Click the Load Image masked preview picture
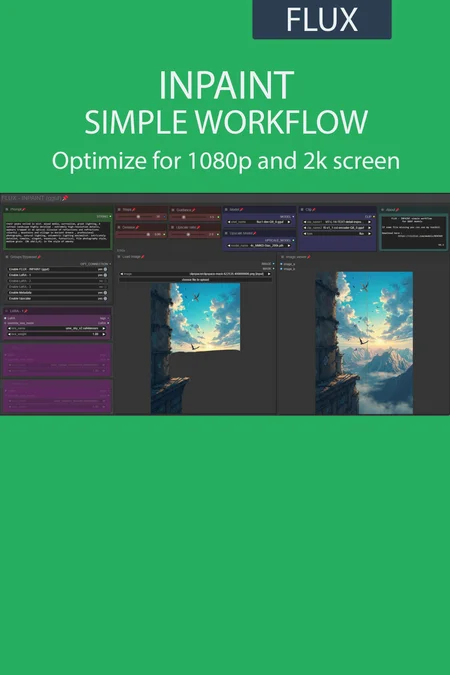Viewport: 450px width, 675px height. coord(196,348)
